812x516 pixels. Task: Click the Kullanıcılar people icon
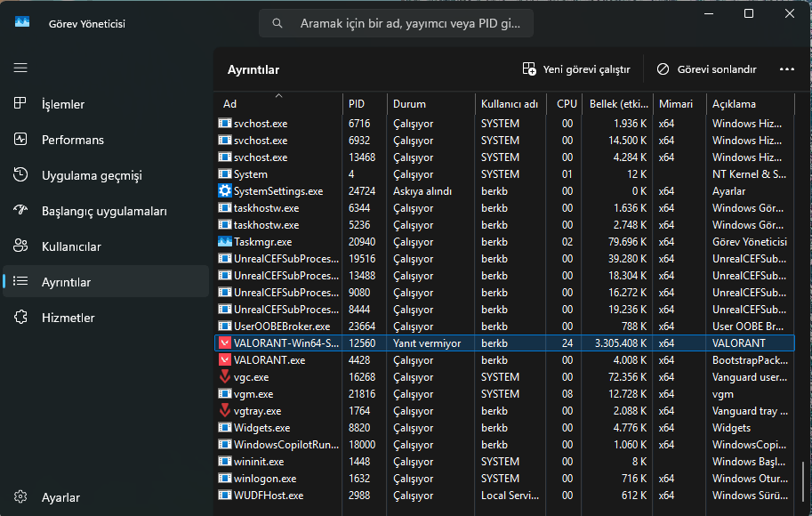click(x=20, y=246)
